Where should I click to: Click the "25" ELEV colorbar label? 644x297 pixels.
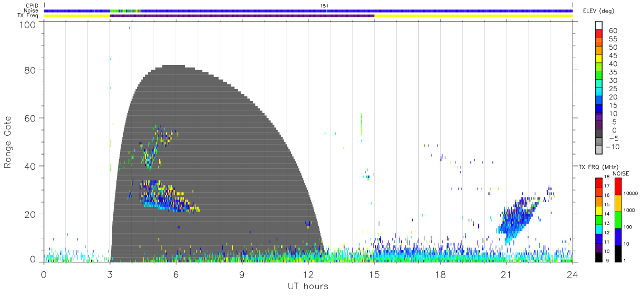pos(613,89)
